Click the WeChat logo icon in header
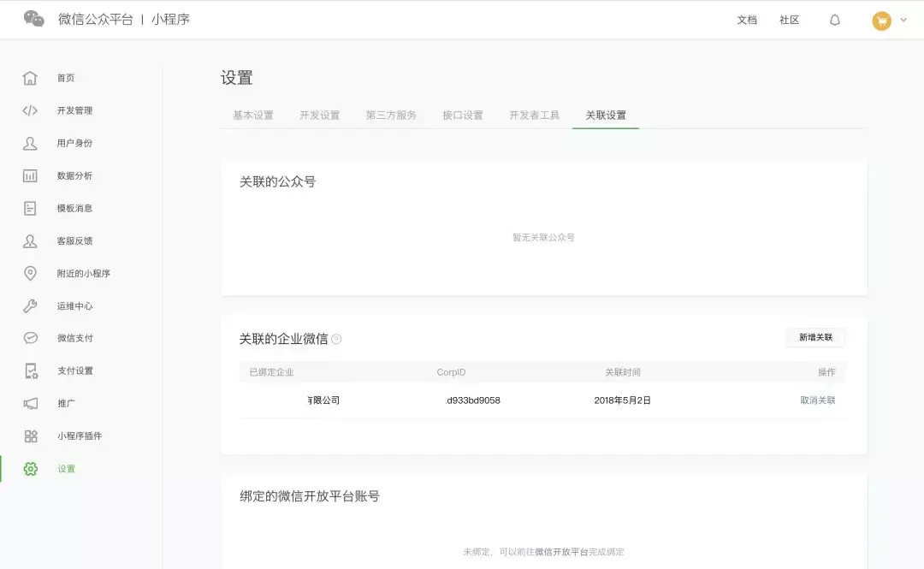 click(x=33, y=19)
